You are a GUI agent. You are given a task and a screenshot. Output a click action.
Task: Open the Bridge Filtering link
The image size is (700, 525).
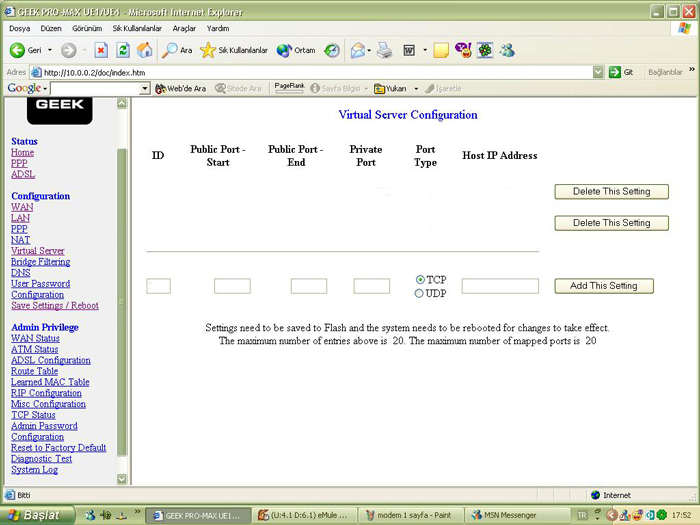[x=41, y=262]
